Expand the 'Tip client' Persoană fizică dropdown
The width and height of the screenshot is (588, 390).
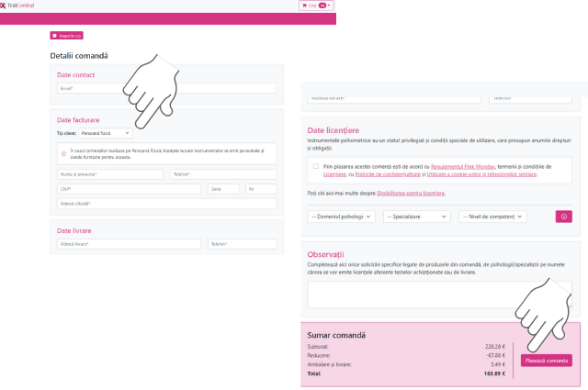click(x=106, y=134)
